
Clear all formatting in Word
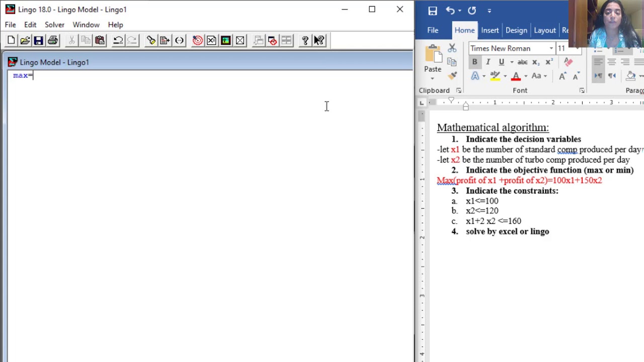click(568, 62)
